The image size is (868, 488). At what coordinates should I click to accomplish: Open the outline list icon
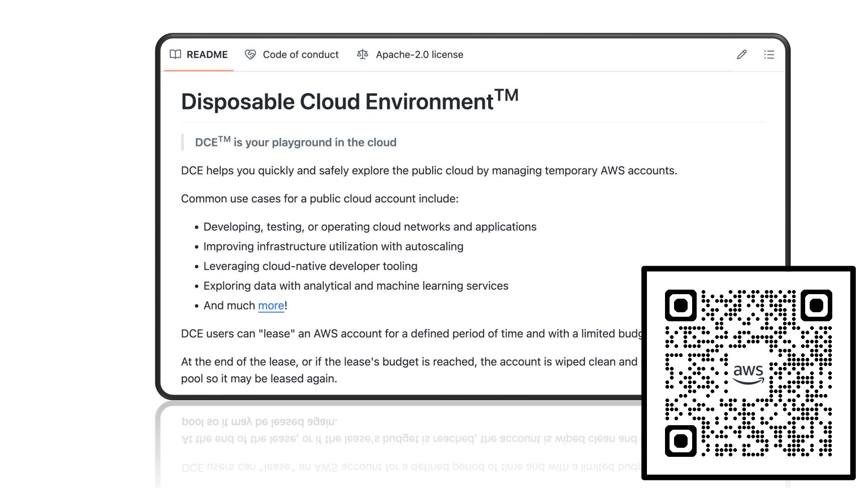point(769,55)
